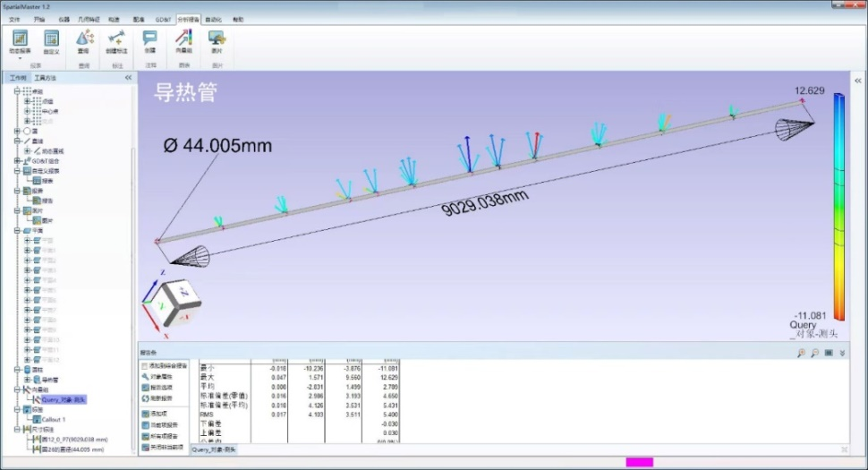Select Callout 1 in the tree
The width and height of the screenshot is (868, 470).
tap(52, 419)
